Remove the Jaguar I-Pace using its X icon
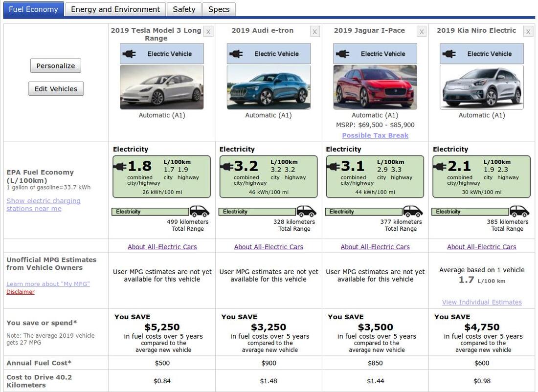This screenshot has height=392, width=538. tap(422, 32)
